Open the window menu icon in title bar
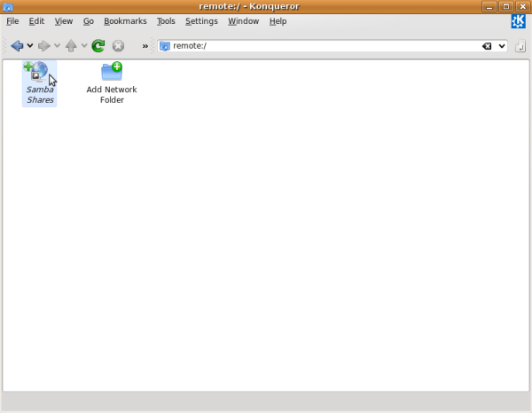This screenshot has height=413, width=532. pyautogui.click(x=8, y=7)
